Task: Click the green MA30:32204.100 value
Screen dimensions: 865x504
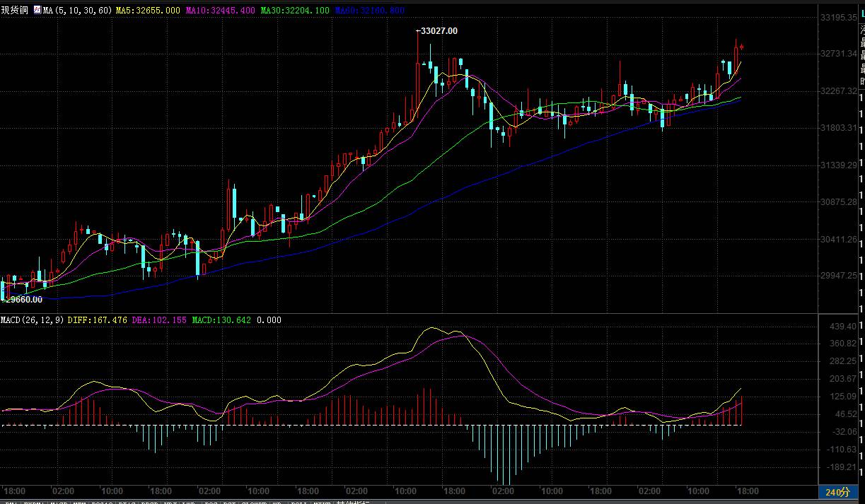Action: [294, 11]
